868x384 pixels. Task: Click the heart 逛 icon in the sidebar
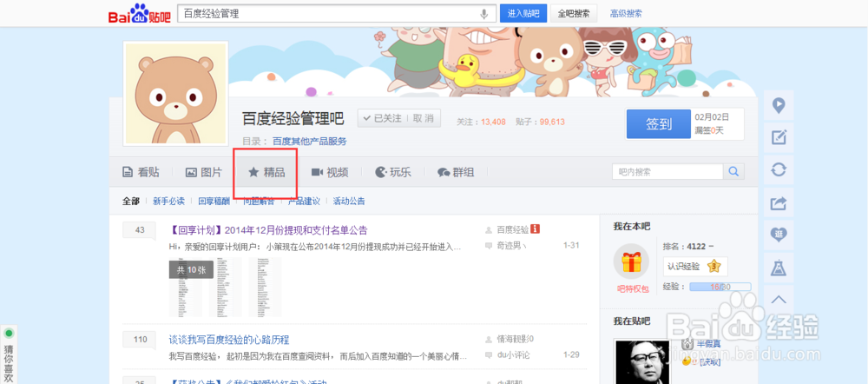click(x=779, y=235)
